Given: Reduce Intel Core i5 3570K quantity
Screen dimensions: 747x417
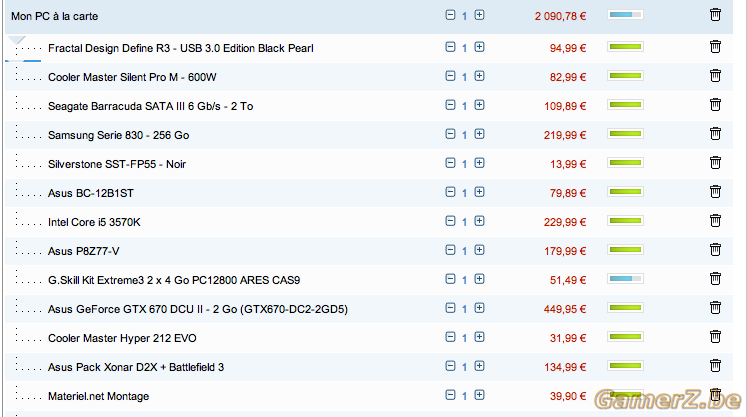Looking at the screenshot, I should 450,221.
